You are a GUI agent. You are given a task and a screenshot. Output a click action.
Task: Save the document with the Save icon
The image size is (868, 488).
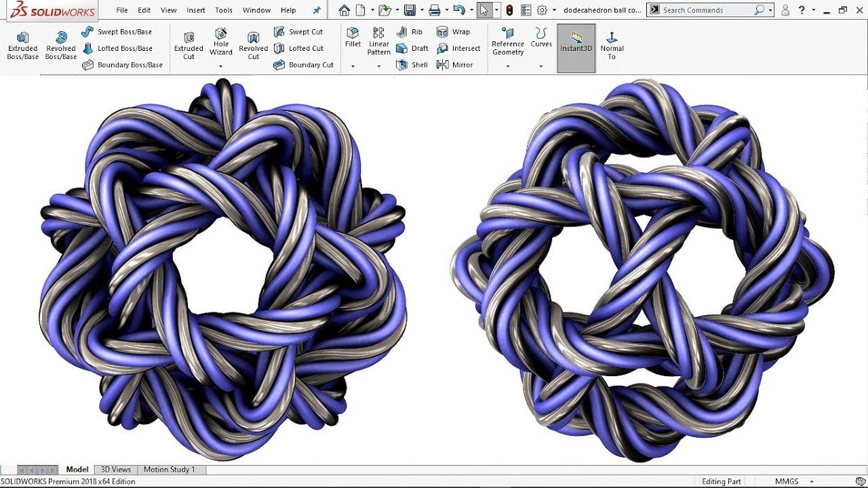pyautogui.click(x=410, y=10)
